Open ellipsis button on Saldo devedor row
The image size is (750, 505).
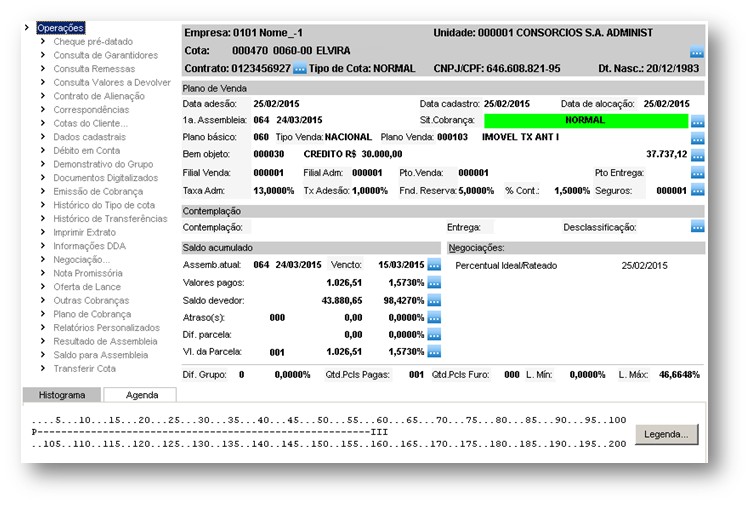tap(434, 301)
